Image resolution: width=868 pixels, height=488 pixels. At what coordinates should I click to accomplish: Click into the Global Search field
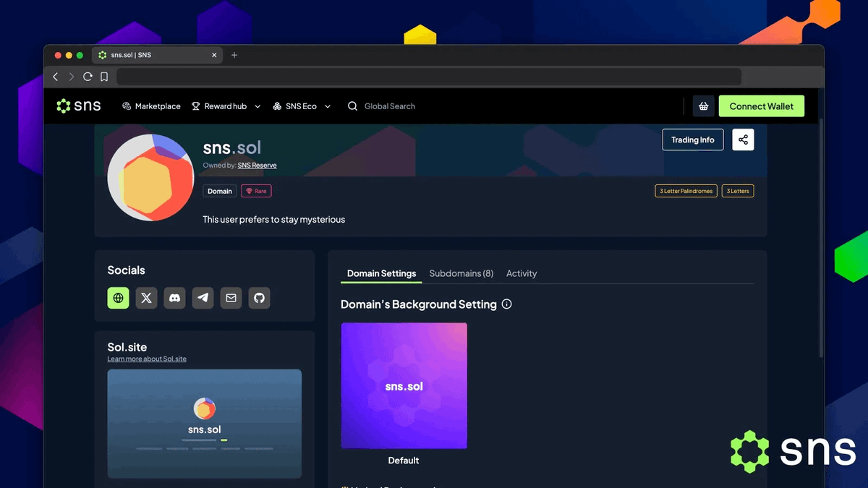click(390, 106)
